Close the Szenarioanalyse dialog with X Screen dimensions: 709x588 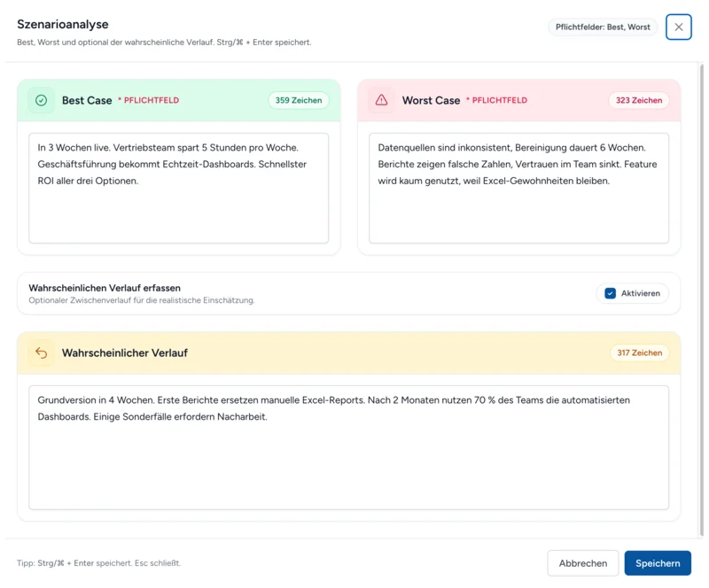(678, 27)
